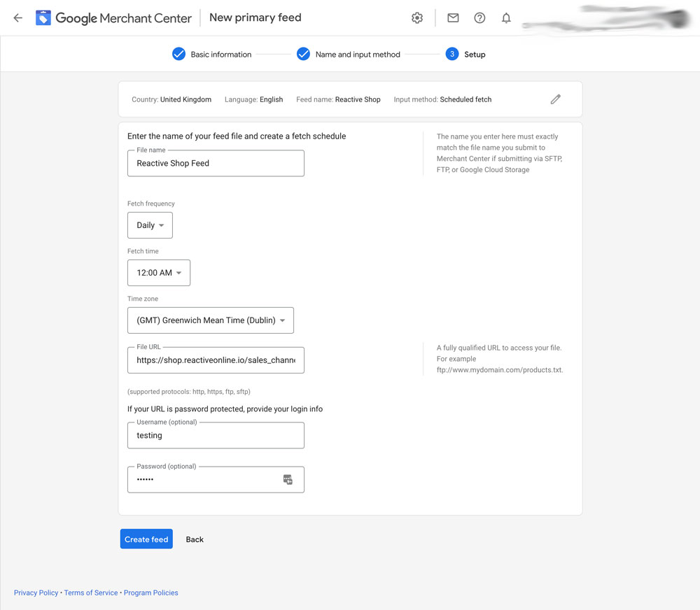The height and width of the screenshot is (610, 700).
Task: Click the Back button
Action: [x=194, y=539]
